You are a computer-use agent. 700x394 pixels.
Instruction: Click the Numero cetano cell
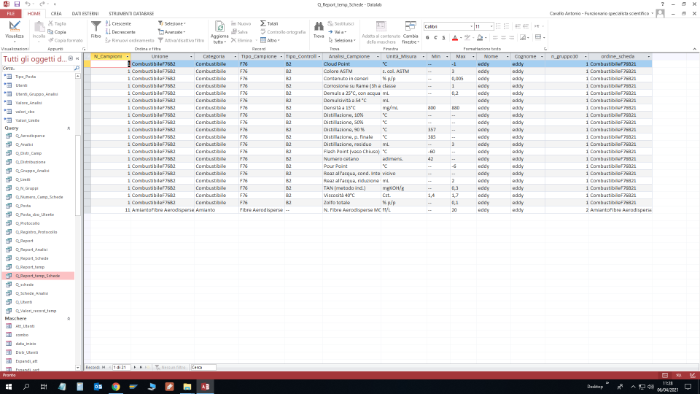351,159
